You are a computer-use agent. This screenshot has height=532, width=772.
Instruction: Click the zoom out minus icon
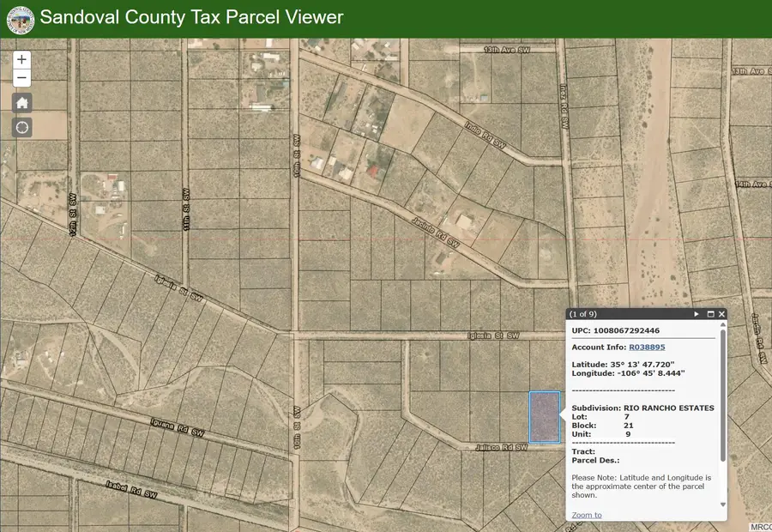tap(21, 77)
